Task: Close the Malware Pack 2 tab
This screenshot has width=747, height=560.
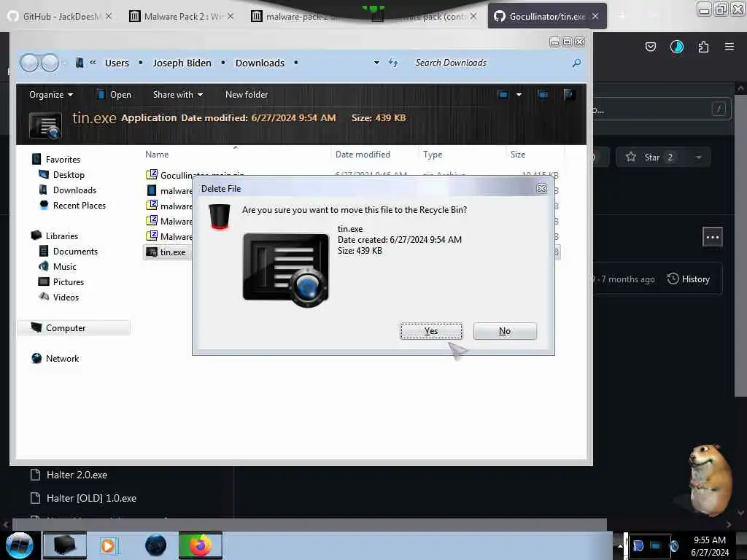Action: [231, 16]
